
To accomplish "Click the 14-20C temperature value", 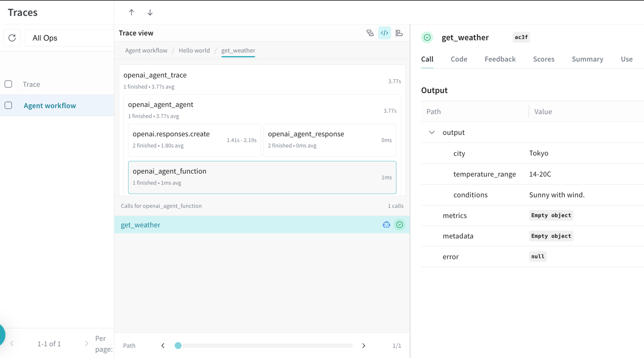I will click(540, 174).
